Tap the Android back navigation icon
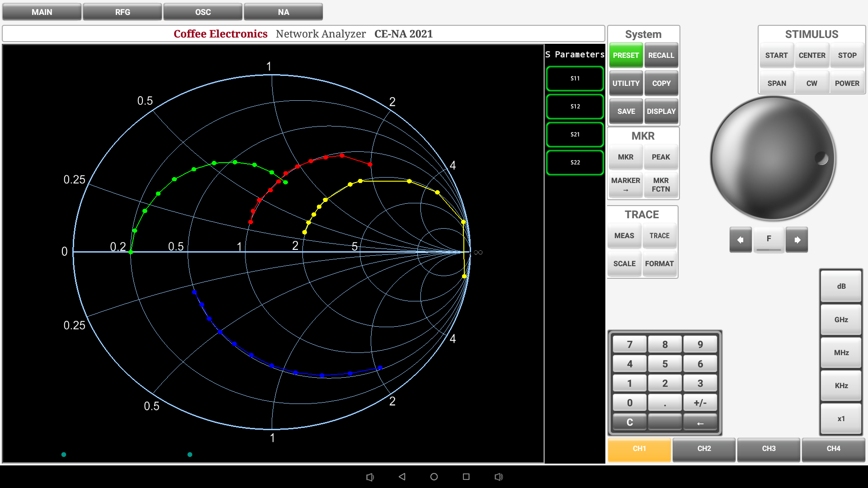The image size is (868, 488). pos(402,477)
